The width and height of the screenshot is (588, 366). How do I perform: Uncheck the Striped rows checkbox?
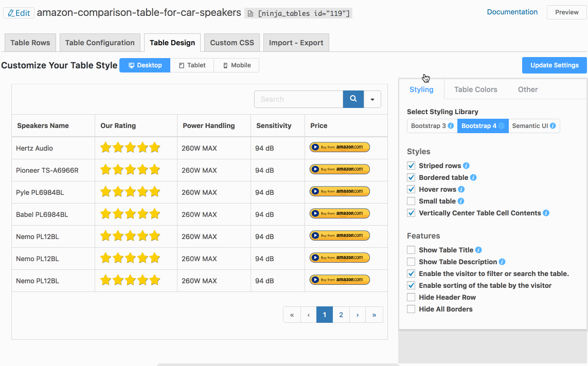pos(411,166)
